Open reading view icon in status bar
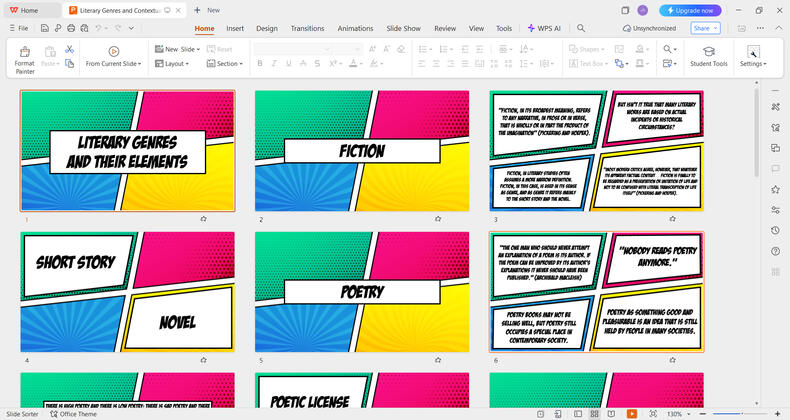The height and width of the screenshot is (420, 790). 611,414
